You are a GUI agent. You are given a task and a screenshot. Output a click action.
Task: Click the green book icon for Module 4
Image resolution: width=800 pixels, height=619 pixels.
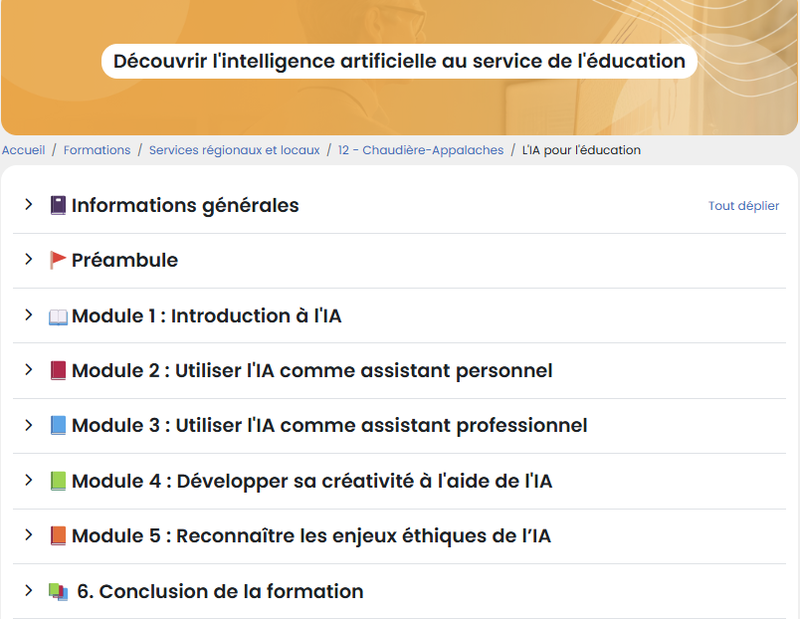click(58, 481)
